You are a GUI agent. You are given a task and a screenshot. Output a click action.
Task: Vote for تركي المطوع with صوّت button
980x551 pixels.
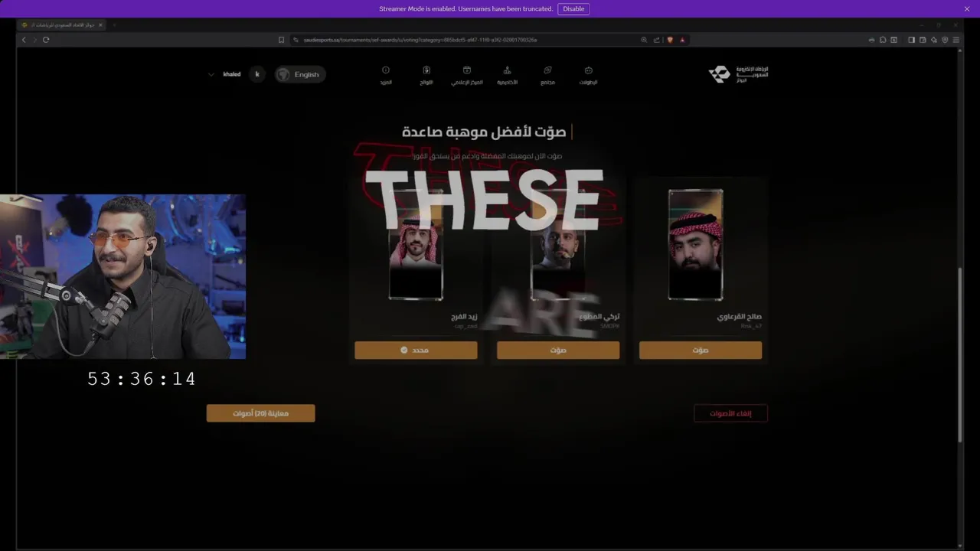click(558, 350)
